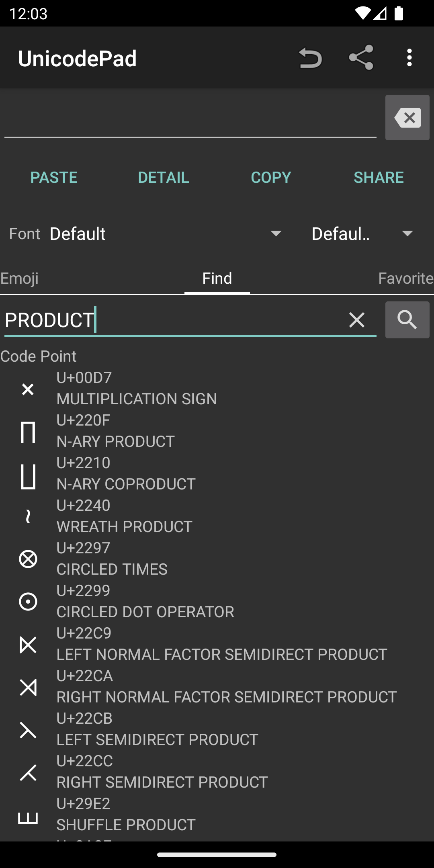
Task: Tap the undo arrow icon
Action: click(310, 58)
